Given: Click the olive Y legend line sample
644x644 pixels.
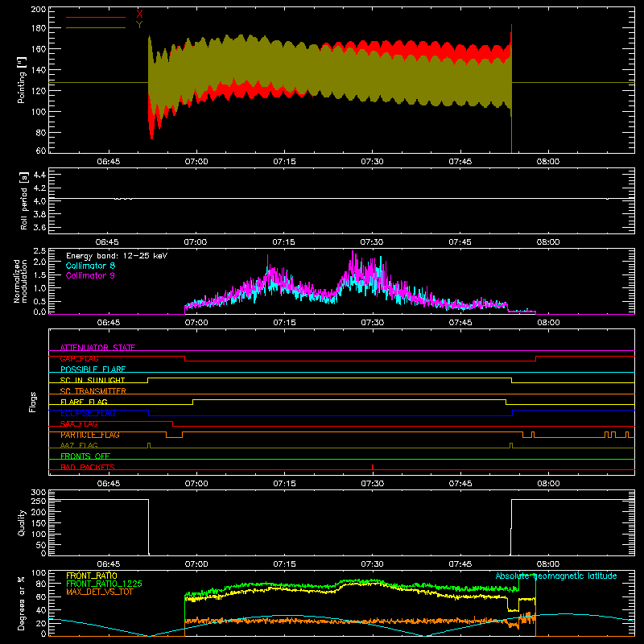Looking at the screenshot, I should pyautogui.click(x=96, y=28).
